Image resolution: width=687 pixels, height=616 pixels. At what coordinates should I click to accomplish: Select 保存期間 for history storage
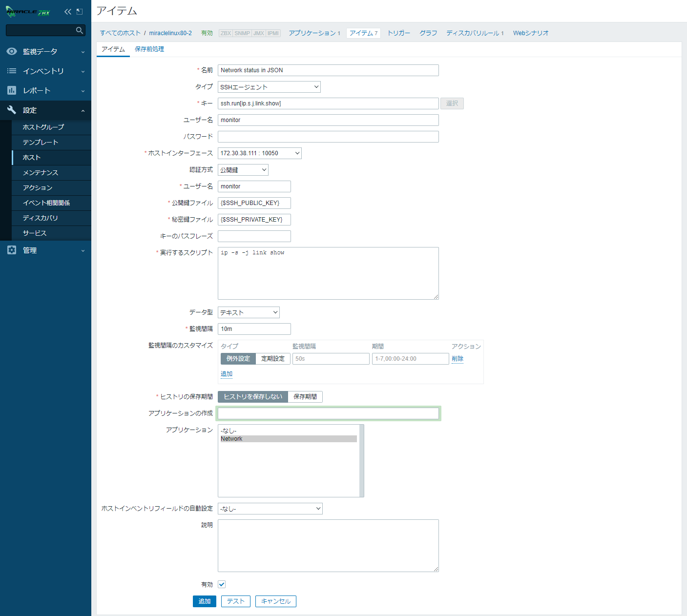305,397
